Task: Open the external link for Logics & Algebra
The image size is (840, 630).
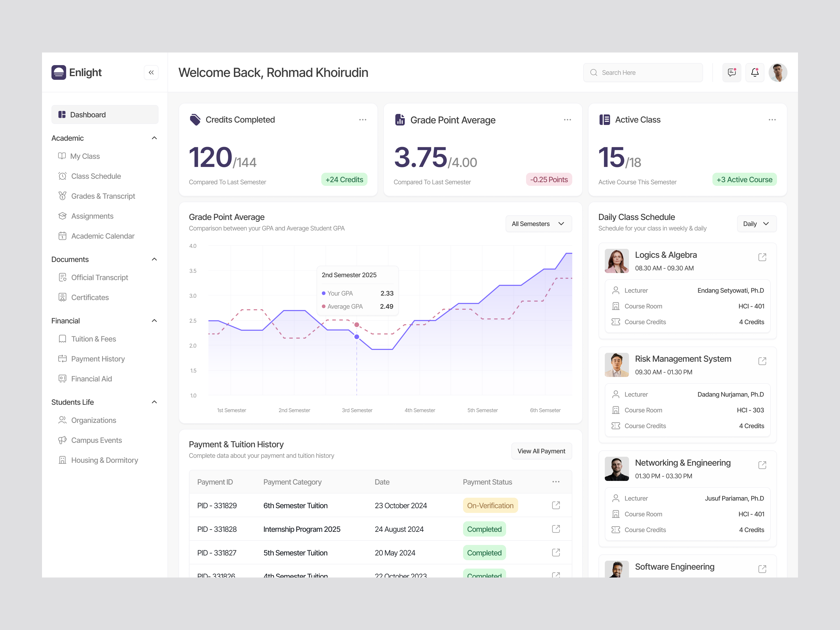Action: [763, 257]
